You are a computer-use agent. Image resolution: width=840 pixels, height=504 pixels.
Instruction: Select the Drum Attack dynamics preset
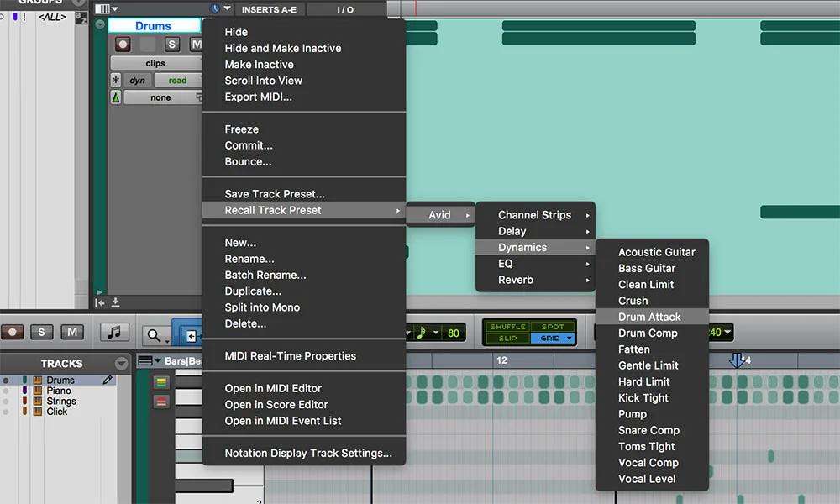tap(652, 317)
